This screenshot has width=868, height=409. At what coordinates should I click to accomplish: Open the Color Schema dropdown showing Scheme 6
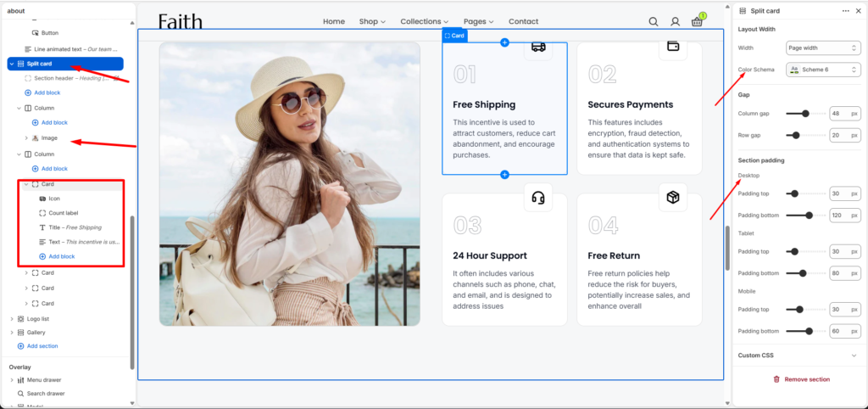tap(823, 70)
